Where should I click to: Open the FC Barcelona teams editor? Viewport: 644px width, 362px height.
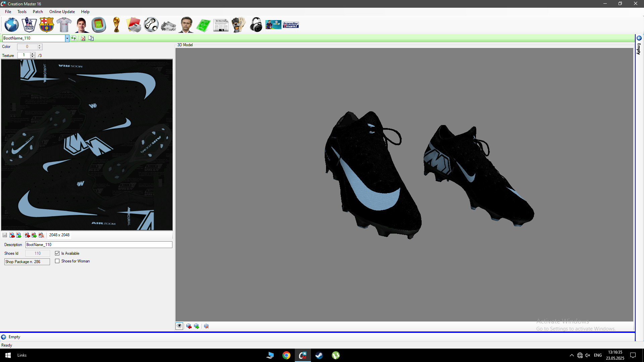point(47,25)
